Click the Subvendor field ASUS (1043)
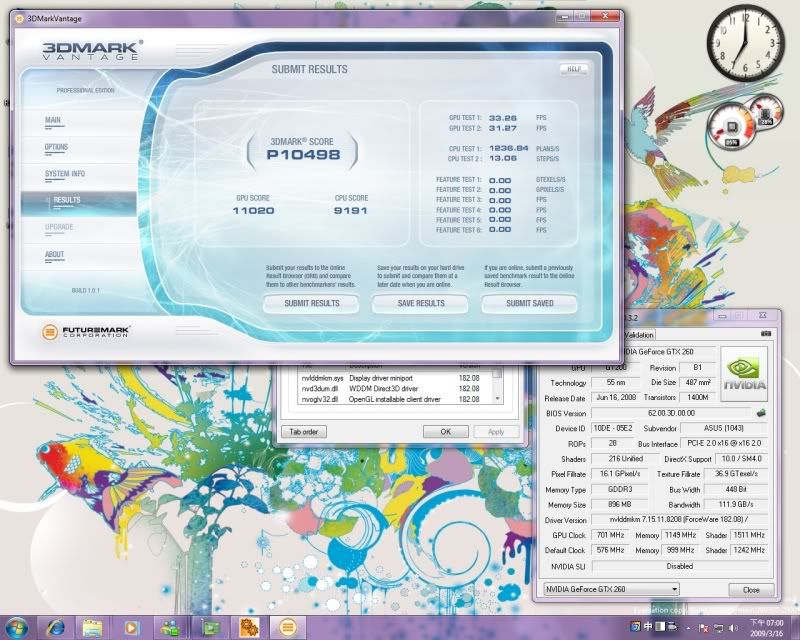The height and width of the screenshot is (640, 800). click(723, 428)
